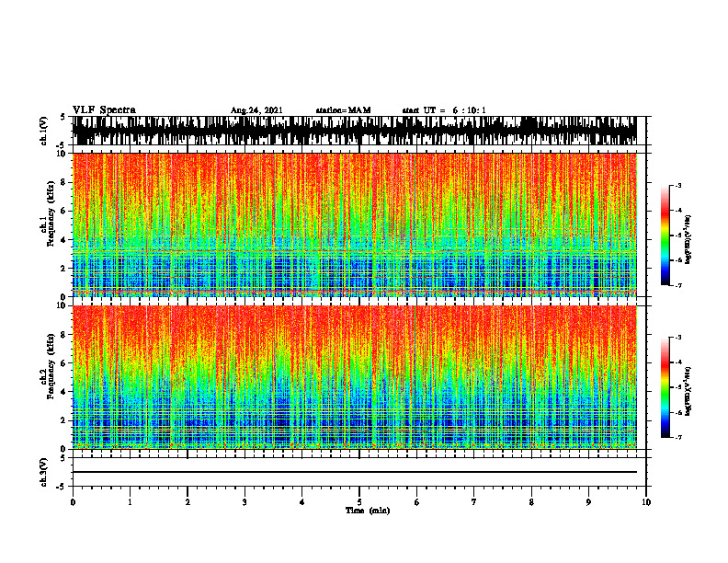Click the "-3" value on ch.2 colorbar
Image resolution: width=728 pixels, height=563 pixels.
tap(678, 338)
